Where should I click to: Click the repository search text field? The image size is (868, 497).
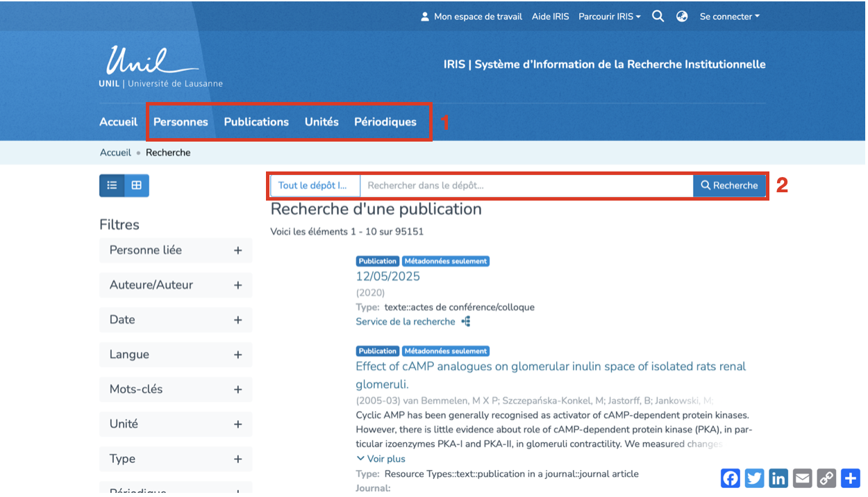click(x=526, y=185)
